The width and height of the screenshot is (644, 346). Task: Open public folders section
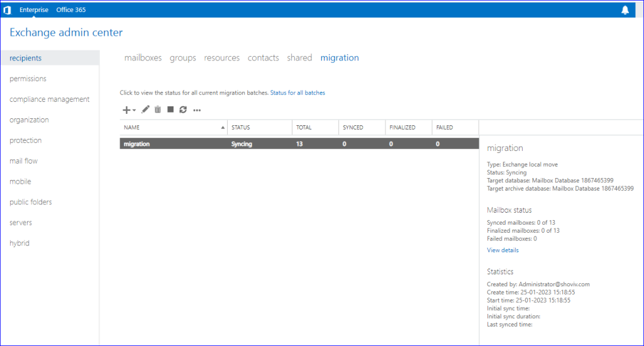point(31,202)
